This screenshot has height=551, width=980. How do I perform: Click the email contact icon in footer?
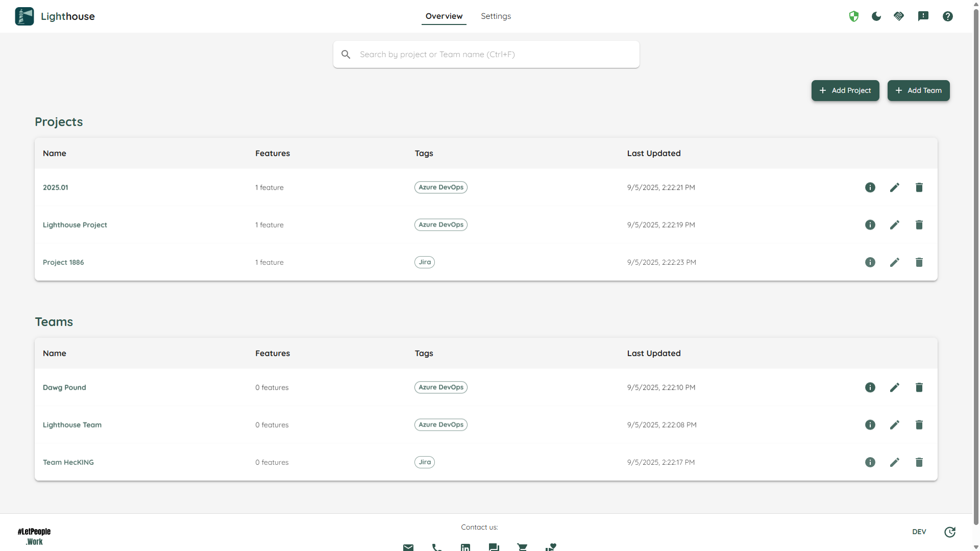(x=408, y=547)
